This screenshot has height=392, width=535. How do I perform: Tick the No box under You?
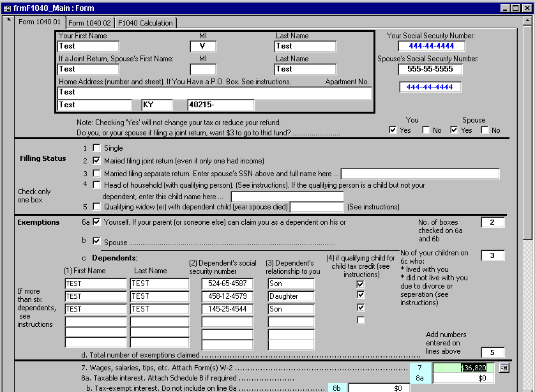pyautogui.click(x=426, y=130)
